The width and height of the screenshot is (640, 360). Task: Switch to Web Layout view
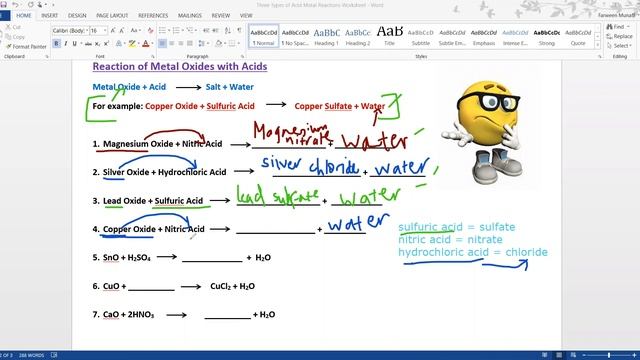573,356
